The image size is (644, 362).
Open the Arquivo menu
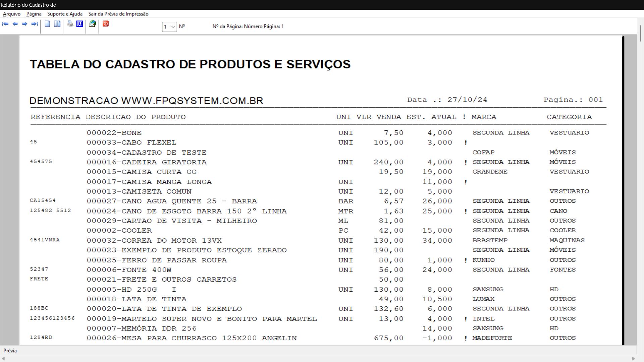click(12, 14)
